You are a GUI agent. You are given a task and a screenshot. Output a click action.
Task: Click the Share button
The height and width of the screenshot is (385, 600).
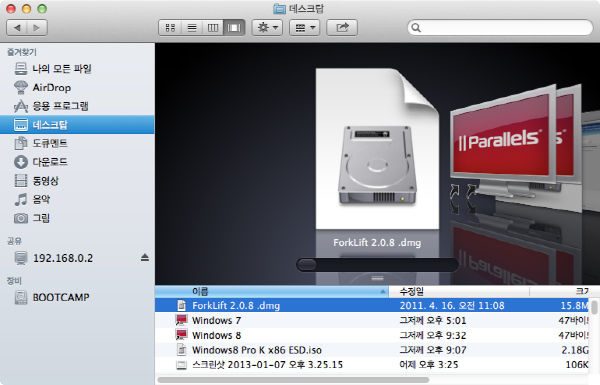(342, 28)
